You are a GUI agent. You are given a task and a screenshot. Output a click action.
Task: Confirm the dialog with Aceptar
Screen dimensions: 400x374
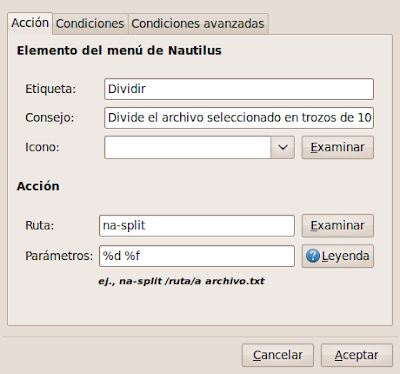pos(357,355)
